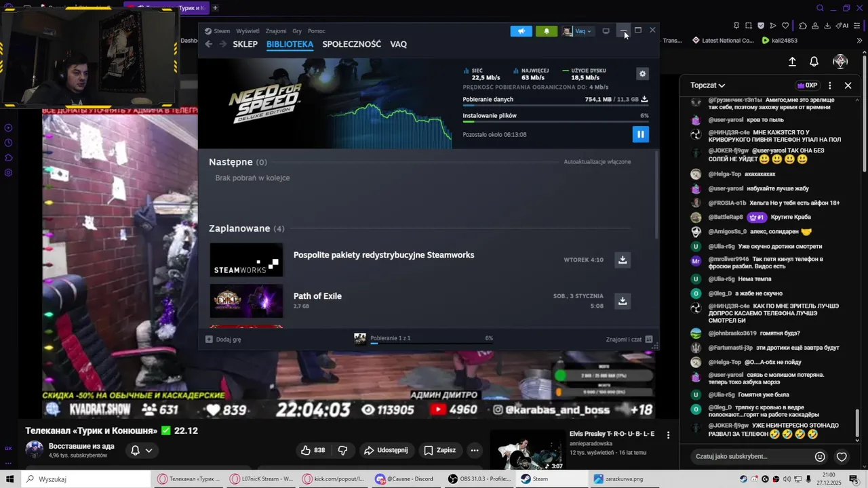Go forward with Steam's right arrow
The width and height of the screenshot is (868, 488).
click(x=222, y=44)
